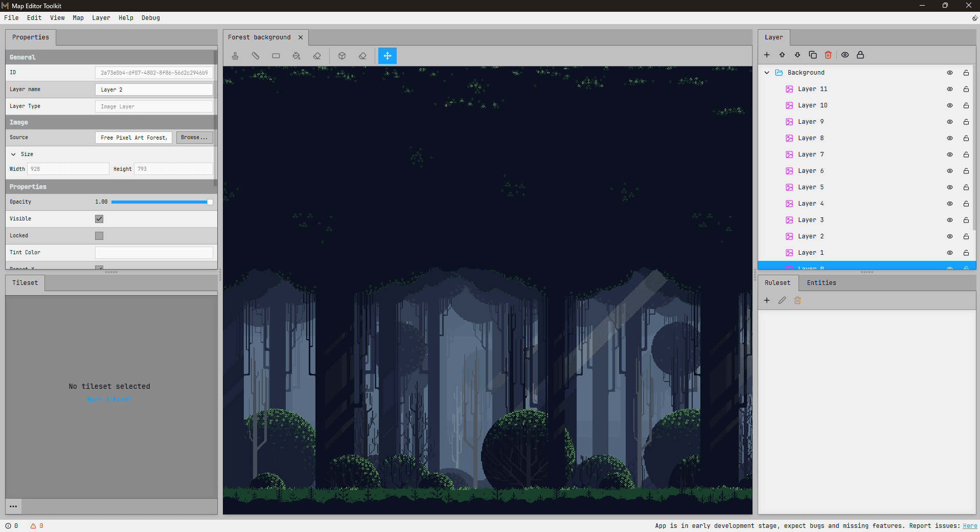The width and height of the screenshot is (980, 532).
Task: Select the paint bucket fill tool
Action: [297, 56]
